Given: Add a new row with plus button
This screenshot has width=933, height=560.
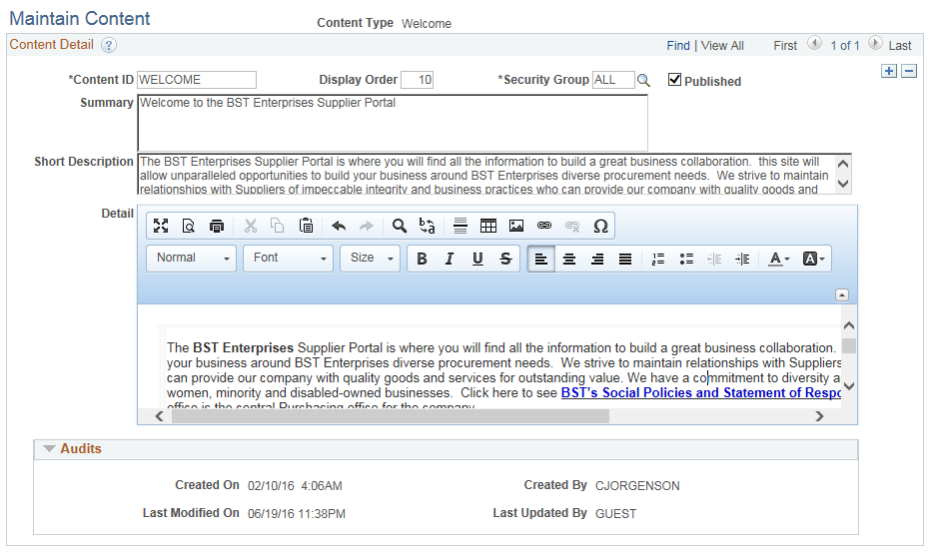Looking at the screenshot, I should (x=889, y=71).
